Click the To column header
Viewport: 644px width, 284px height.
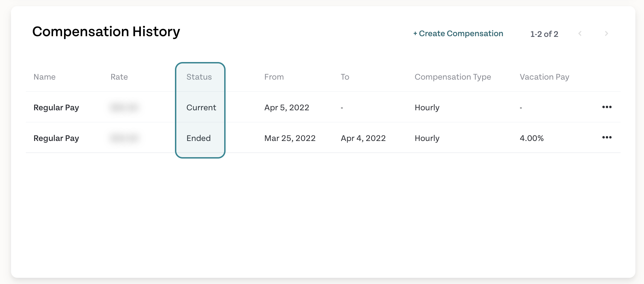(345, 77)
